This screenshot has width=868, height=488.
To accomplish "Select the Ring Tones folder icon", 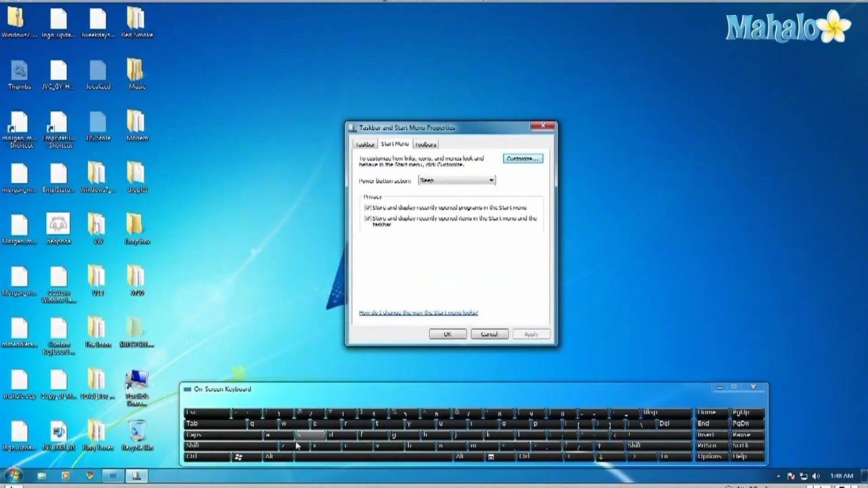I will click(x=98, y=435).
